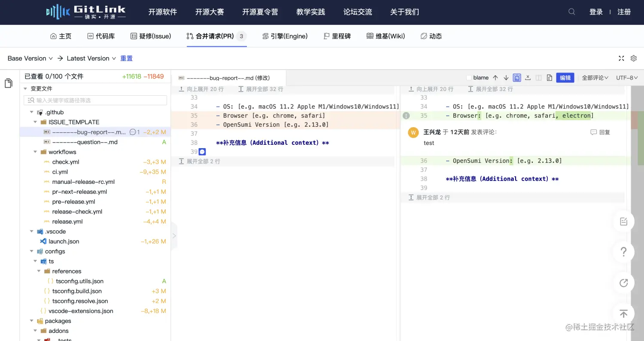
Task: Switch to the 里程碑 tab
Action: pos(337,36)
